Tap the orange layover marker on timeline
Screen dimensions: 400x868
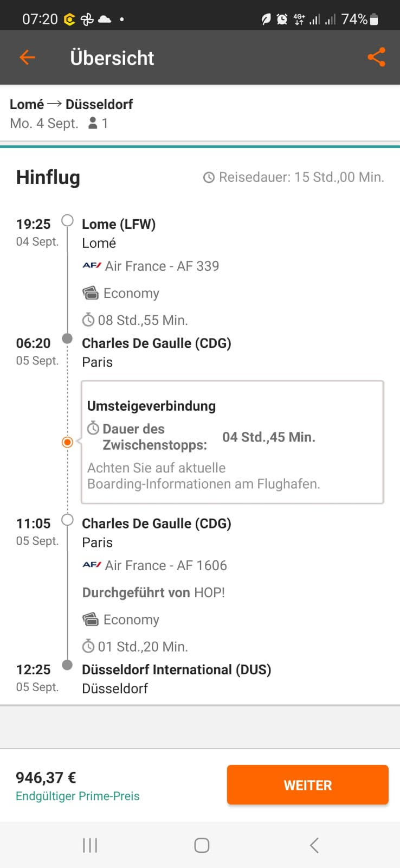(x=67, y=442)
